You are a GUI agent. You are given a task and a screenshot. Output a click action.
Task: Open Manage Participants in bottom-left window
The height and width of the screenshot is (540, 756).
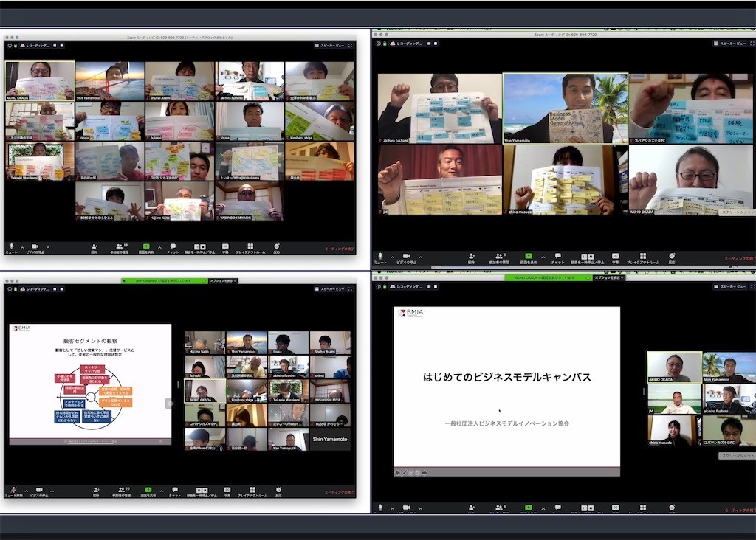coord(122,491)
